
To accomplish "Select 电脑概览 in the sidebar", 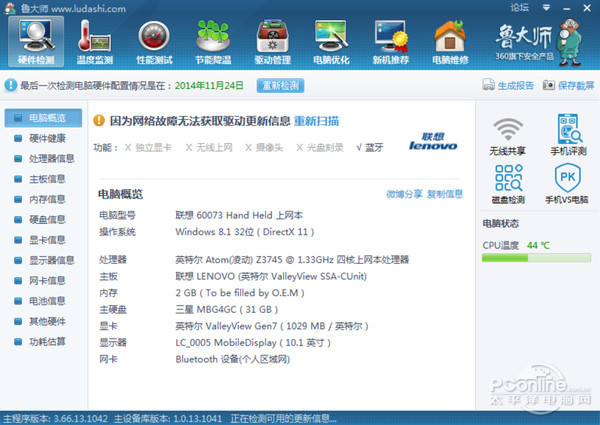I will pos(43,118).
